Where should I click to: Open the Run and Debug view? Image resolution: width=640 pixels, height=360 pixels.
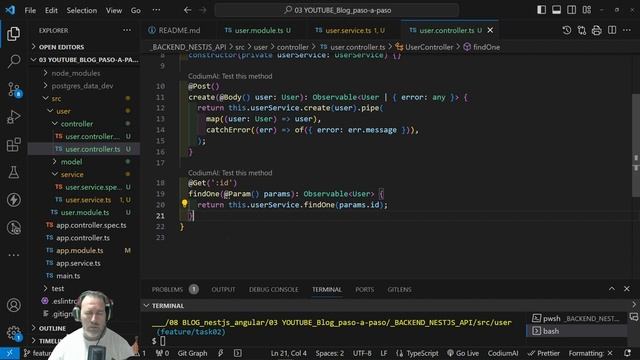pos(13,117)
